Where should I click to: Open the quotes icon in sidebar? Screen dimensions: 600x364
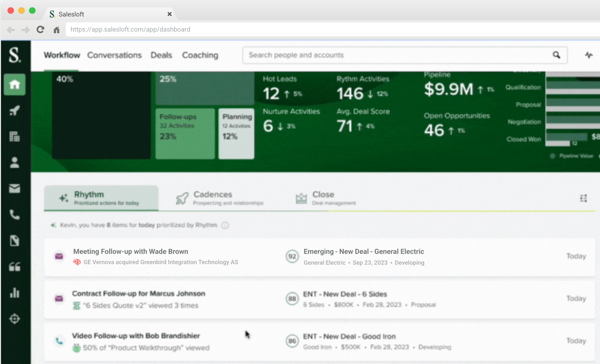click(14, 267)
